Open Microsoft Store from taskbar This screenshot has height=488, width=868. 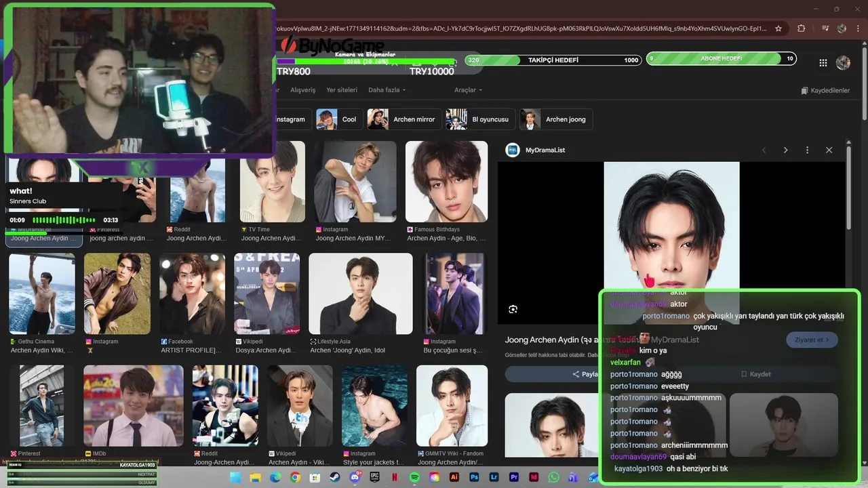[x=315, y=477]
